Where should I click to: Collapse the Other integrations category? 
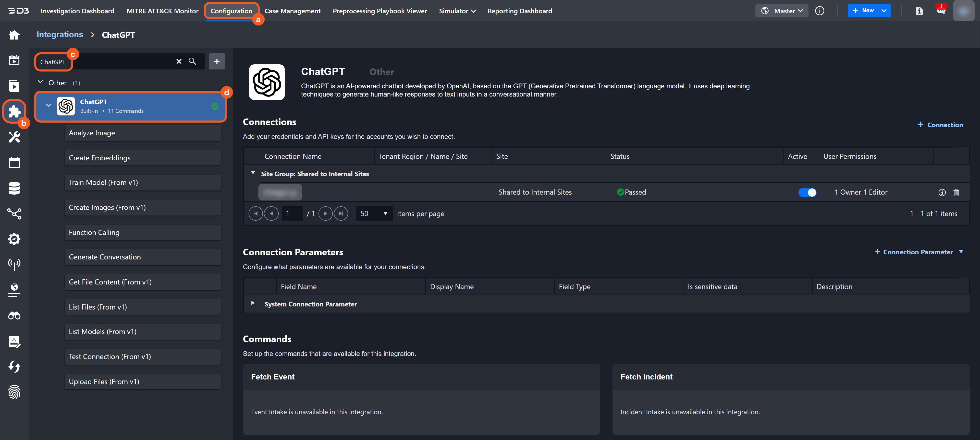[40, 82]
